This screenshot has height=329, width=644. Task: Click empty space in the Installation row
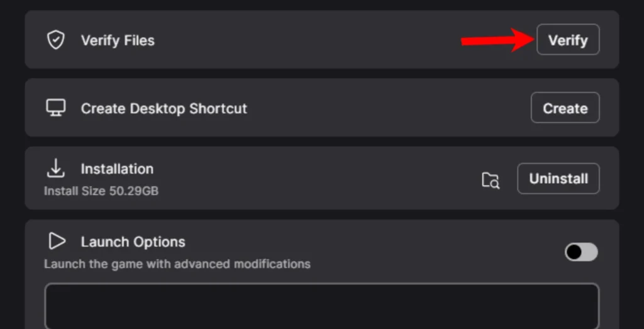point(314,179)
